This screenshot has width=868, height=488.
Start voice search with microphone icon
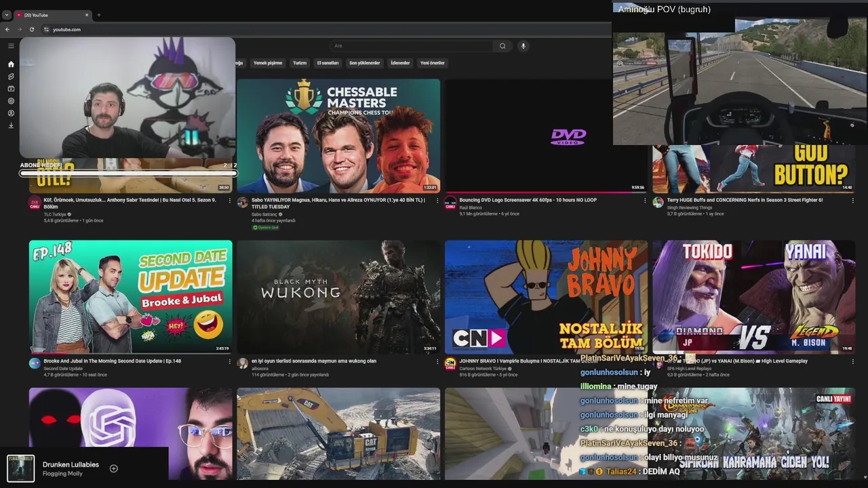coord(523,46)
